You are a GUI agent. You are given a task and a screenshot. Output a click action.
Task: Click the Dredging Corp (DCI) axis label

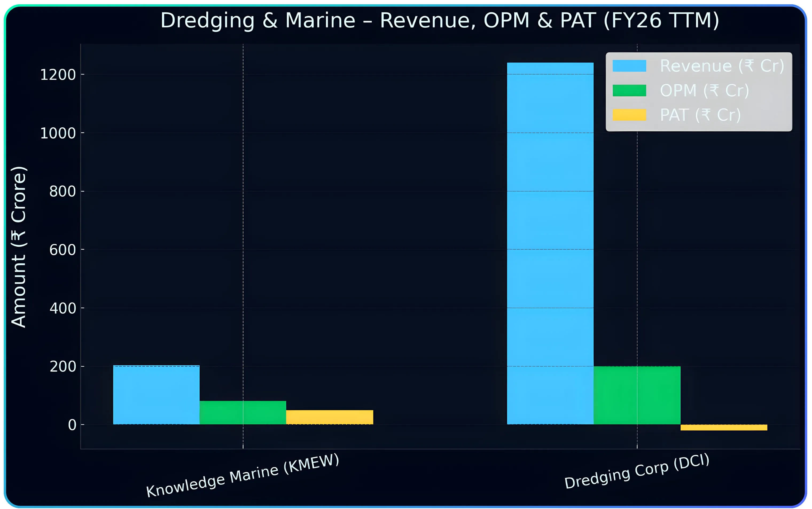[637, 471]
